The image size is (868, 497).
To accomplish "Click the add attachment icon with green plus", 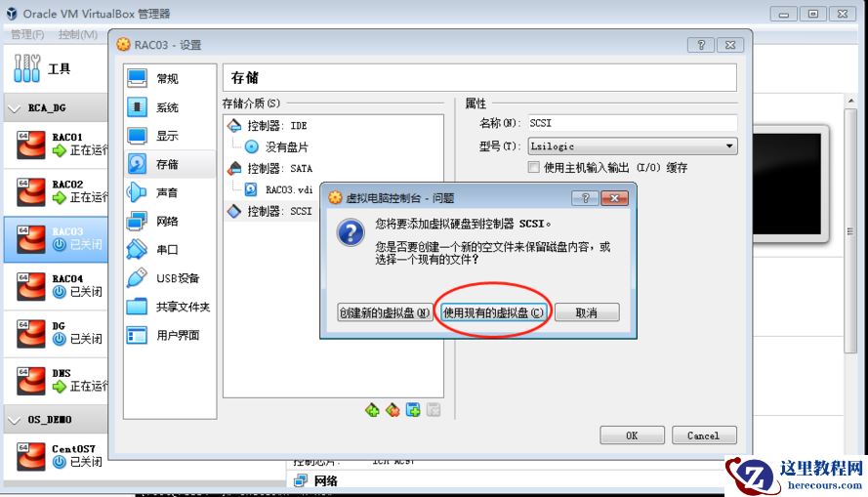I will [x=413, y=410].
